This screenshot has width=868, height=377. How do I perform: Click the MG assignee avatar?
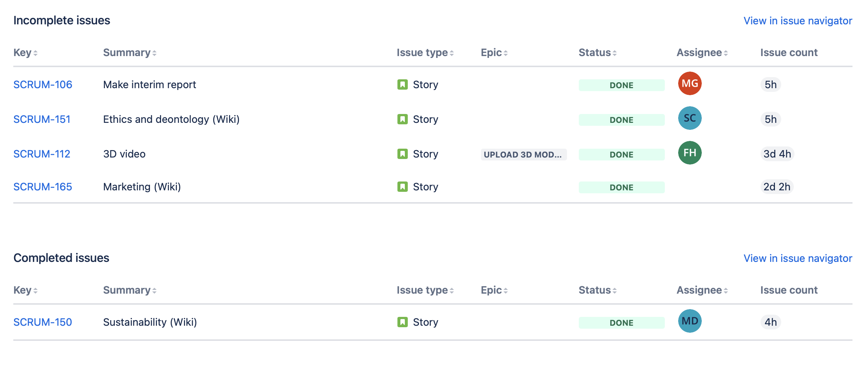pyautogui.click(x=690, y=83)
